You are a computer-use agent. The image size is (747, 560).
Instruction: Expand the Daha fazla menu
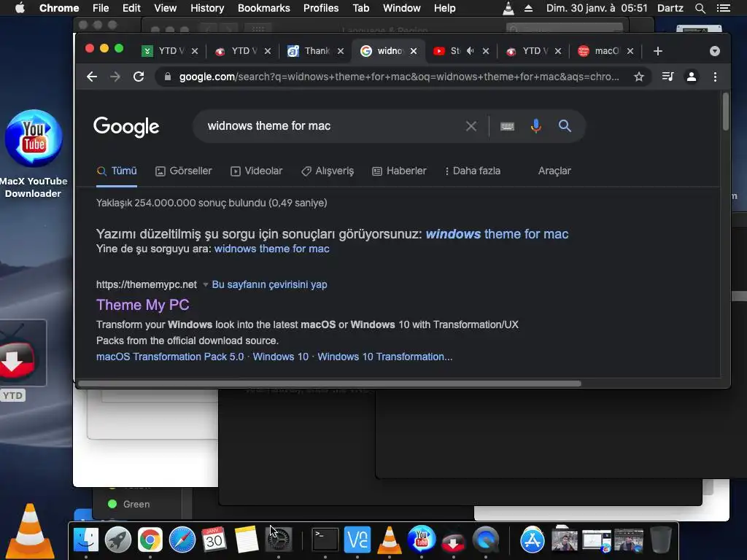[x=473, y=171]
